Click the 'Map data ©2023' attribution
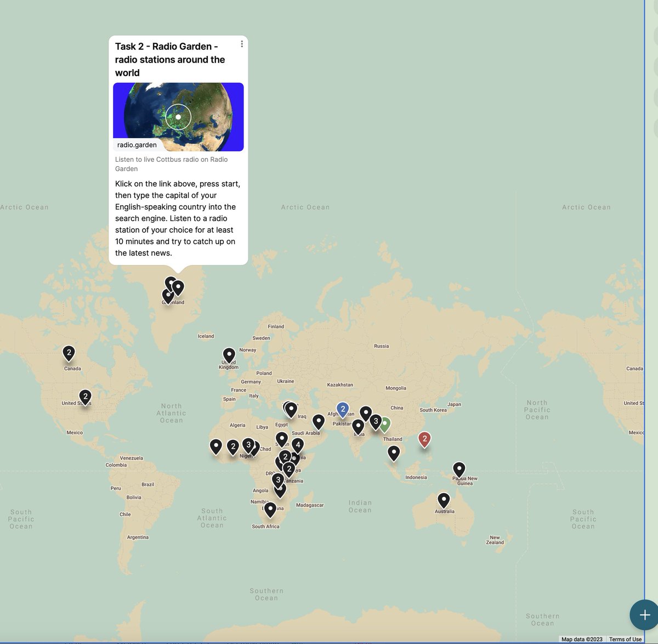658x644 pixels. (x=582, y=639)
